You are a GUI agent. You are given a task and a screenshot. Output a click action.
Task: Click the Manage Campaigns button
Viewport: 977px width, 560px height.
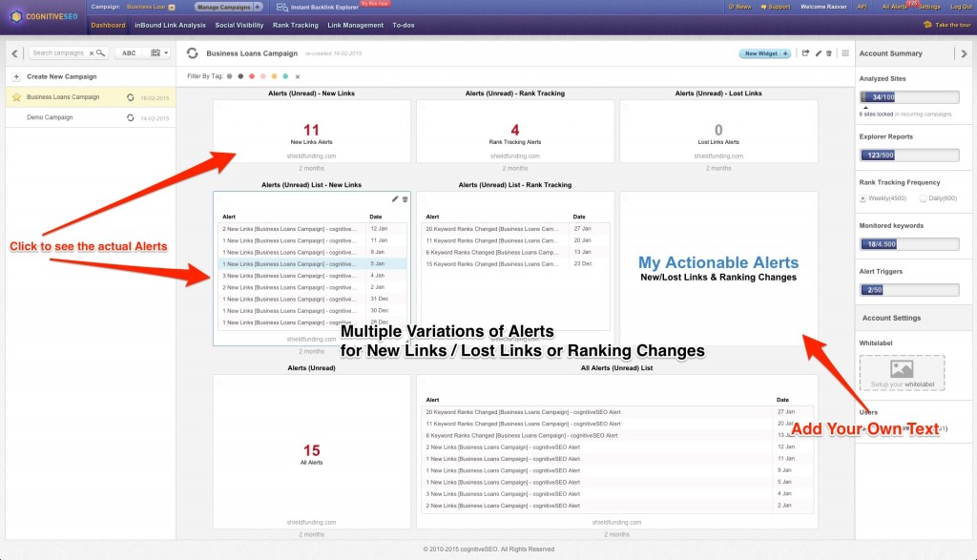(229, 7)
